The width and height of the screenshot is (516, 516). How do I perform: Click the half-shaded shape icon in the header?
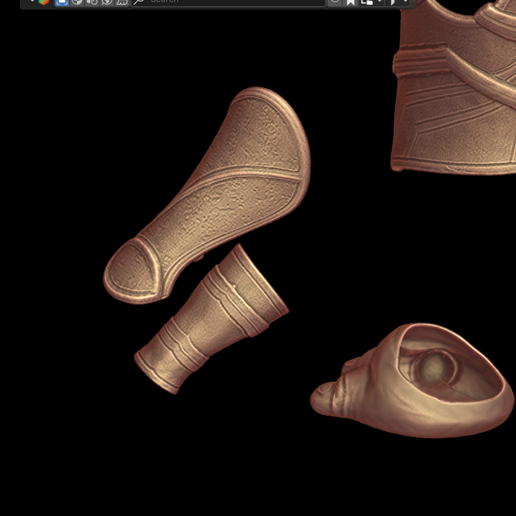(393, 2)
